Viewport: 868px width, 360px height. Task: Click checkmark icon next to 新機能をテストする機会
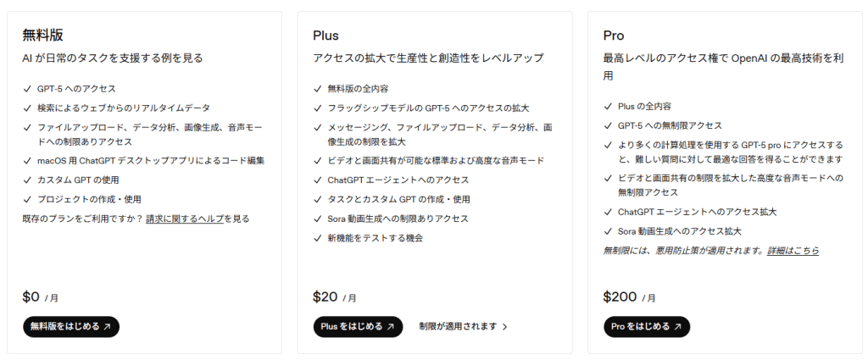(318, 238)
